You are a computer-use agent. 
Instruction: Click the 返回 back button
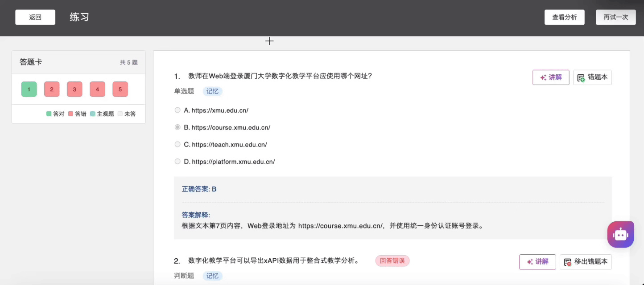(x=35, y=17)
